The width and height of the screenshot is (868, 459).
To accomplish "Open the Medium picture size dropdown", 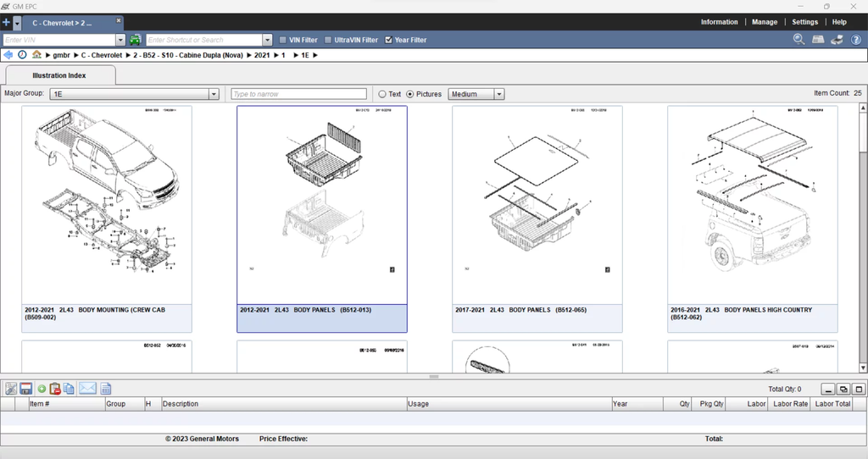I will [x=499, y=94].
